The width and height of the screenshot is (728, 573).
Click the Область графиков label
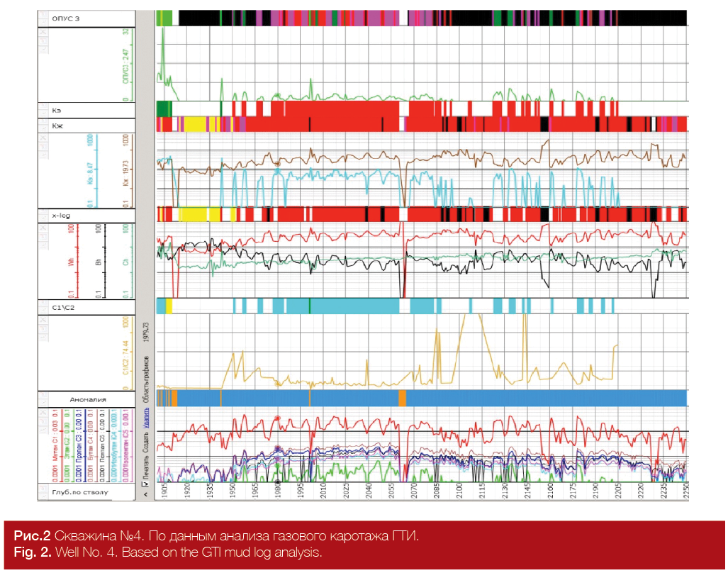(146, 379)
